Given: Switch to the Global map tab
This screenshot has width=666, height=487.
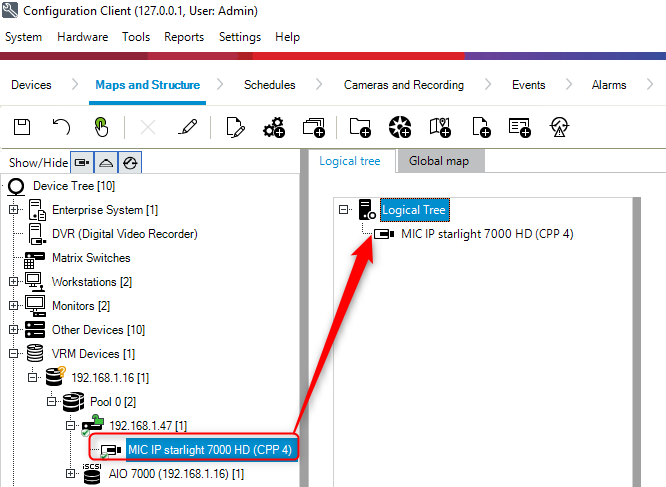Looking at the screenshot, I should [439, 161].
